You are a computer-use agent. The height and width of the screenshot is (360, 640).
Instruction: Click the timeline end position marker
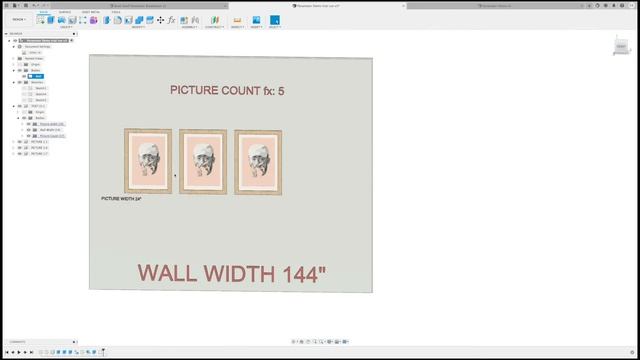click(103, 351)
